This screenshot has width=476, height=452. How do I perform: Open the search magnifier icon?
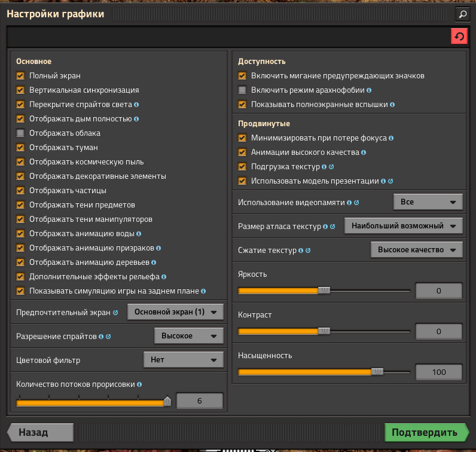(462, 14)
